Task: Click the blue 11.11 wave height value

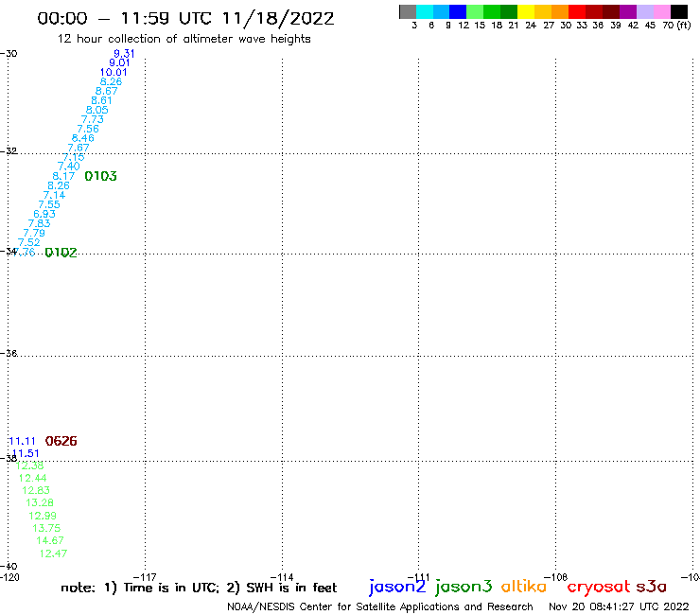Action: 22,441
